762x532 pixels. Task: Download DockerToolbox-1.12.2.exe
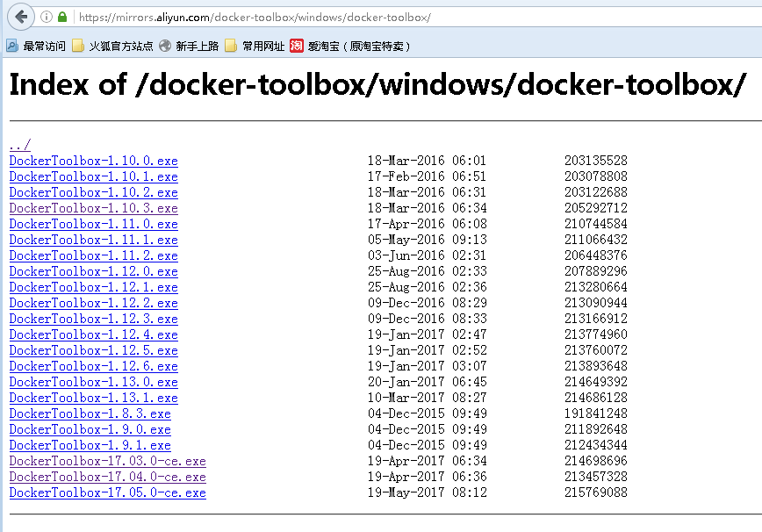tap(94, 303)
